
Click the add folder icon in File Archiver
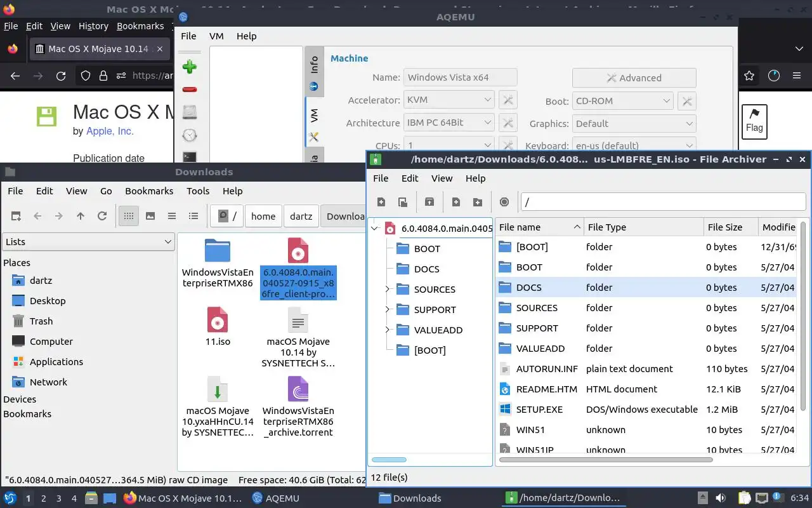click(478, 202)
